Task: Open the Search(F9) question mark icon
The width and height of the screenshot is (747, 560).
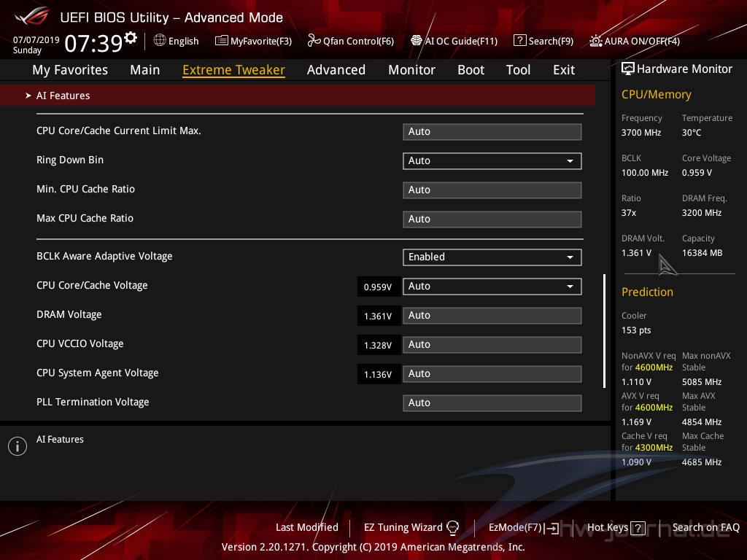Action: pyautogui.click(x=519, y=41)
